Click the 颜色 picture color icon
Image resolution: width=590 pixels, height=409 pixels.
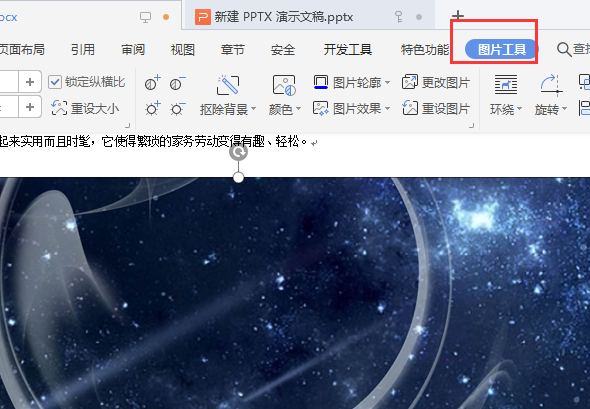point(284,85)
